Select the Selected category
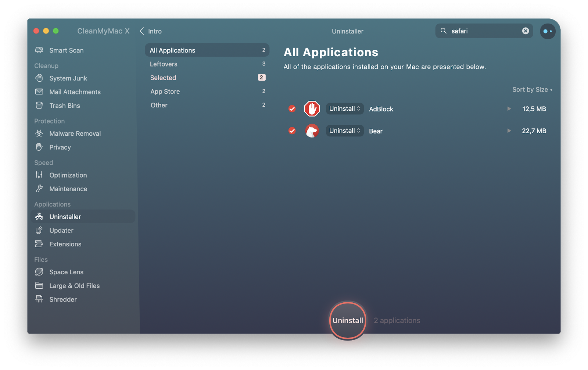 point(207,78)
